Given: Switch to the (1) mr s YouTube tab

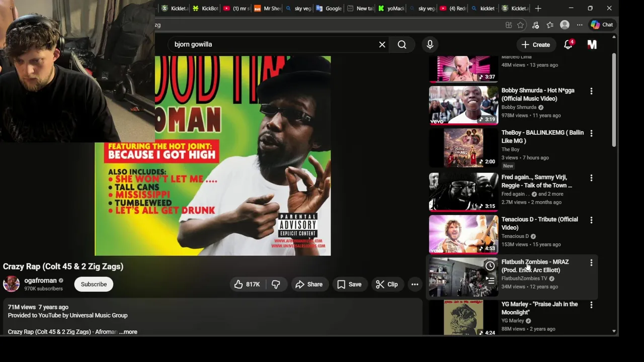Looking at the screenshot, I should tap(236, 9).
